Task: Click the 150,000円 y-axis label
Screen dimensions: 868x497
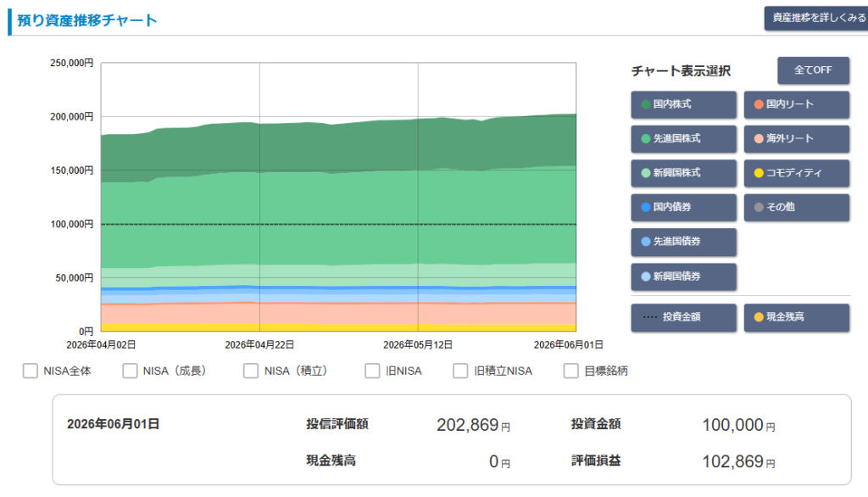Action: (x=71, y=170)
